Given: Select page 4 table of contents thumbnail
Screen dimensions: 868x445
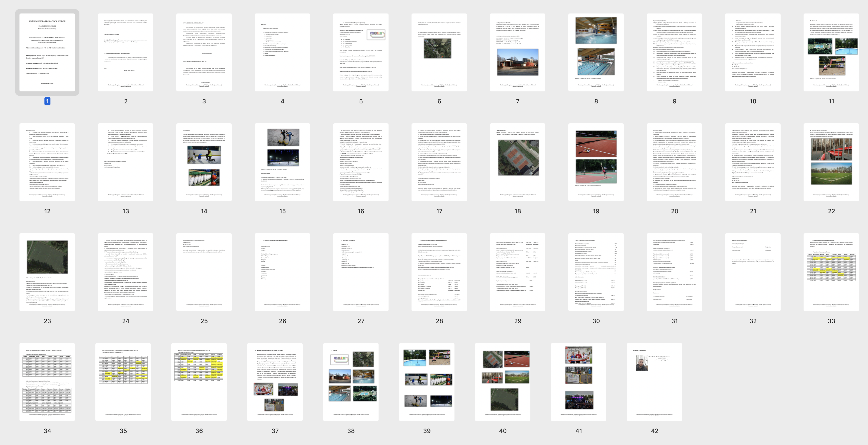Looking at the screenshot, I should 282,52.
